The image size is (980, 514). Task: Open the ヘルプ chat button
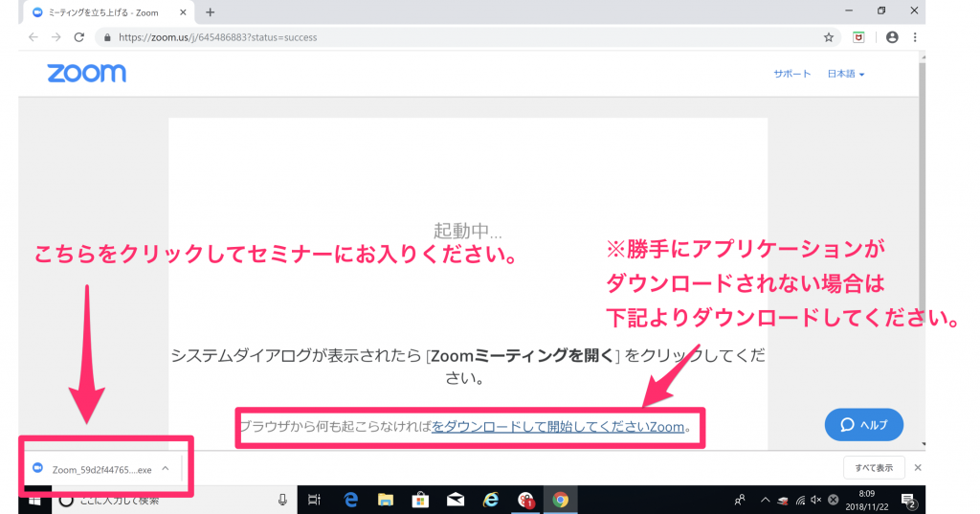864,425
